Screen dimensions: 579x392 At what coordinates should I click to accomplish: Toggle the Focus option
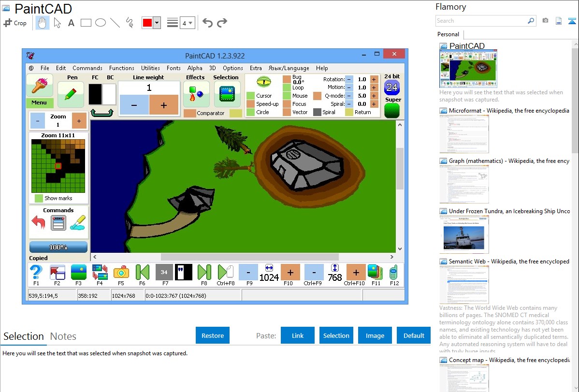point(287,104)
